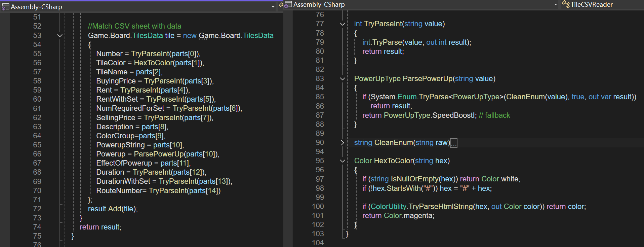Collapse the HexToColor method
The width and height of the screenshot is (644, 247).
click(343, 161)
